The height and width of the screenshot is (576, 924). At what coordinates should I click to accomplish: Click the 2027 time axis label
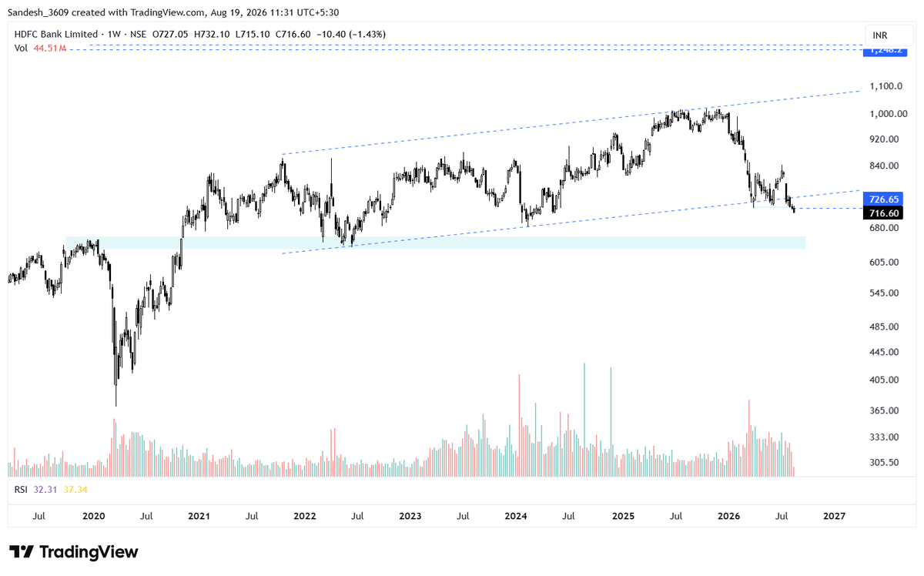coord(834,516)
